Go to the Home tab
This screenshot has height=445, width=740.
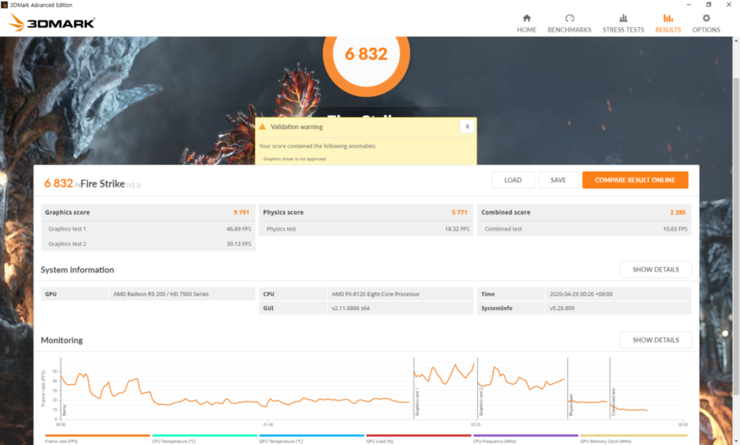(x=526, y=23)
